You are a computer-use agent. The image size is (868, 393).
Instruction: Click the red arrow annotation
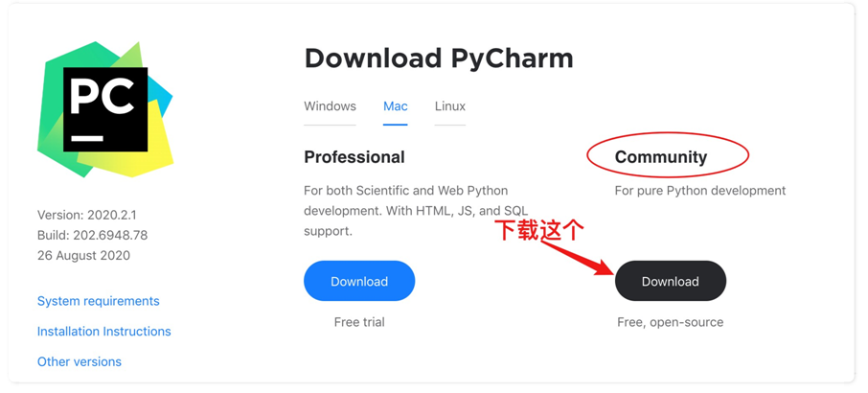point(577,257)
